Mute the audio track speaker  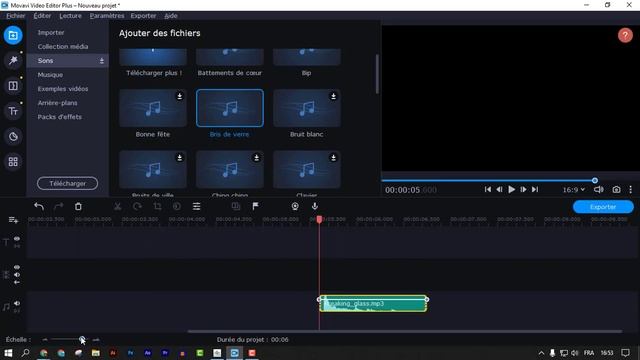[17, 303]
